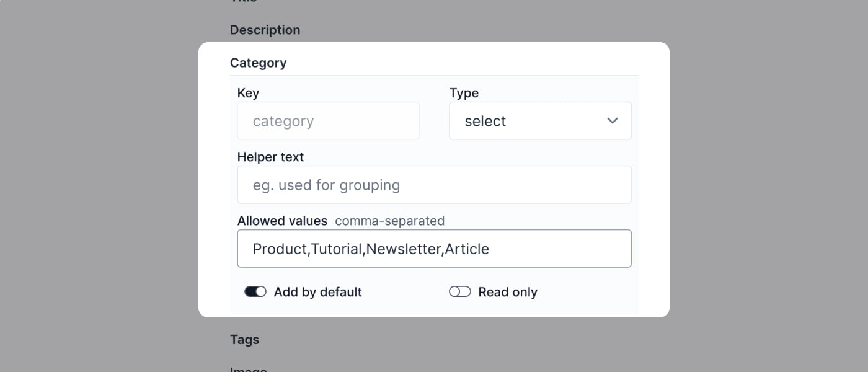Toggle the "Add by default" switch
The width and height of the screenshot is (868, 372).
[255, 292]
